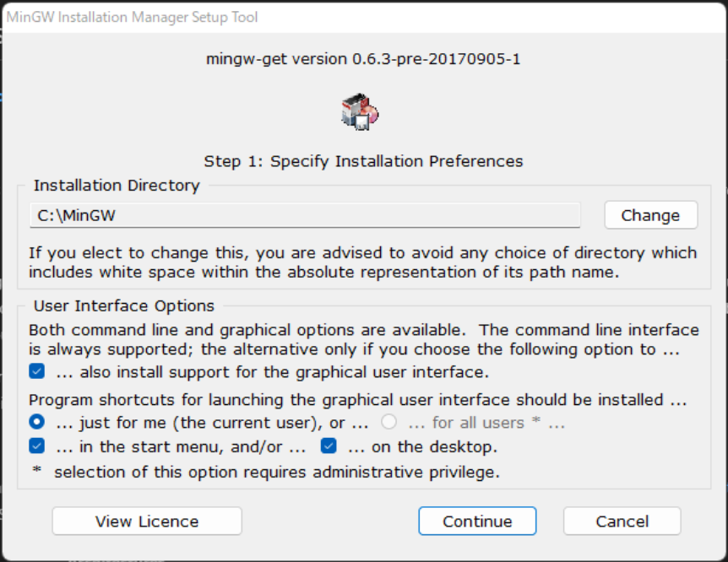Click the mingw-get version text
Viewport: 728px width, 562px height.
(364, 59)
